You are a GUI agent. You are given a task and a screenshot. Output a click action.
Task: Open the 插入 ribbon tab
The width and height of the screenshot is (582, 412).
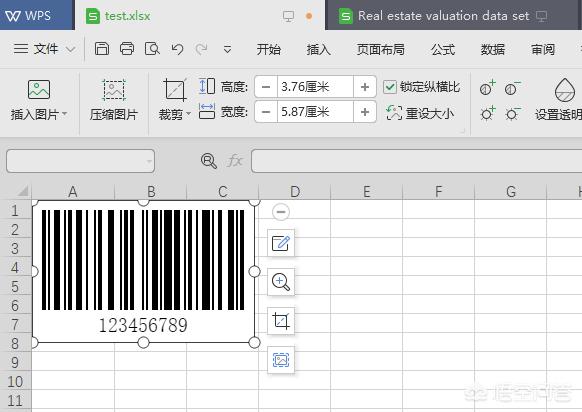[x=318, y=49]
